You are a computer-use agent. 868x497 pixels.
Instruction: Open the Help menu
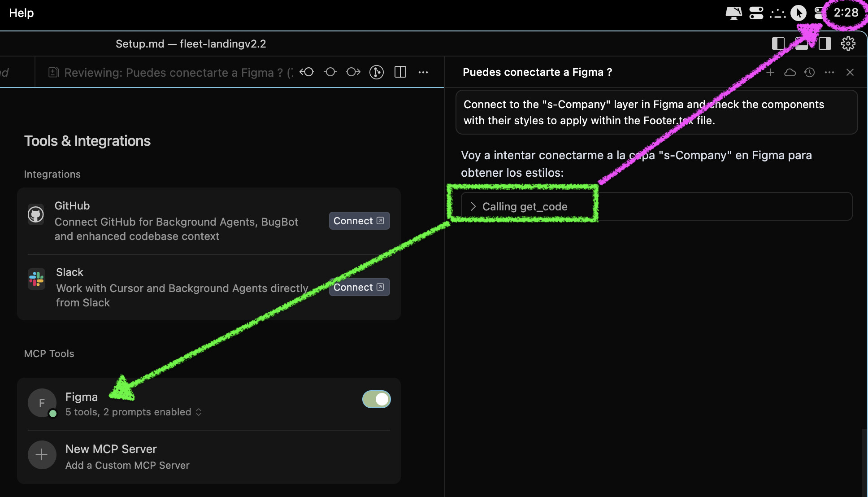click(x=21, y=13)
